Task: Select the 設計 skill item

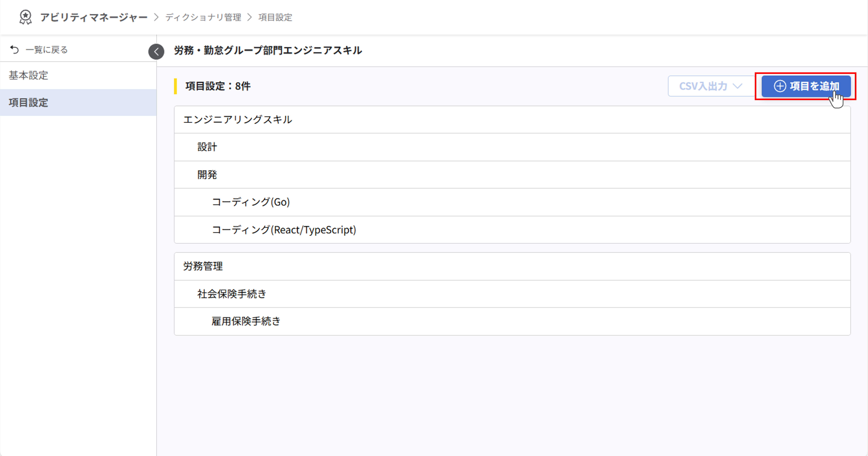Action: pyautogui.click(x=207, y=147)
